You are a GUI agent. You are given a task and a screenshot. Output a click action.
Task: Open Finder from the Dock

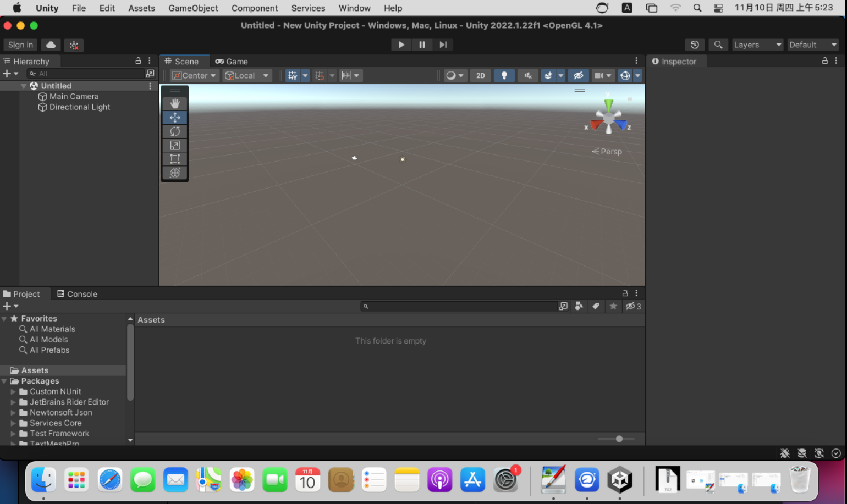click(43, 480)
